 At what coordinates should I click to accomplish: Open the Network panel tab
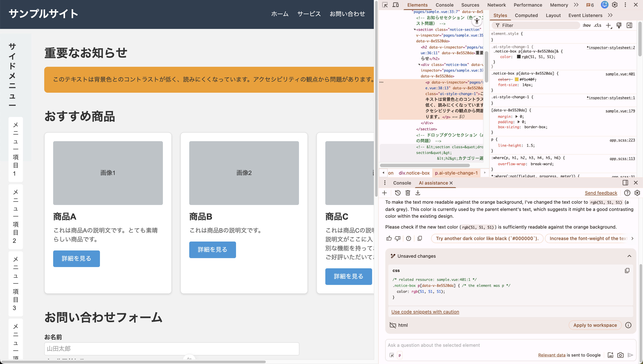(496, 5)
